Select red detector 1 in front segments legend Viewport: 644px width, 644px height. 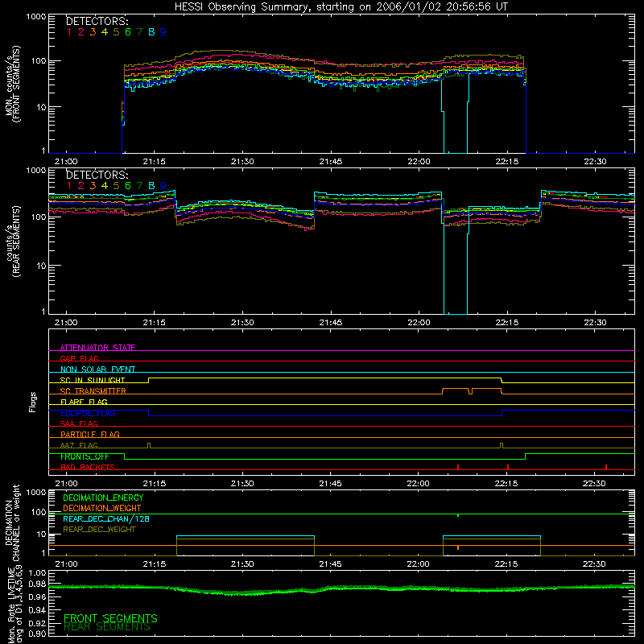[69, 32]
